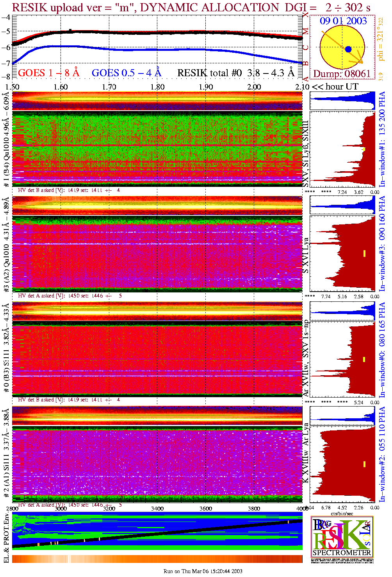Select yellow marker in In-window#3 histogram
This screenshot has width=392, height=577.
(364, 253)
